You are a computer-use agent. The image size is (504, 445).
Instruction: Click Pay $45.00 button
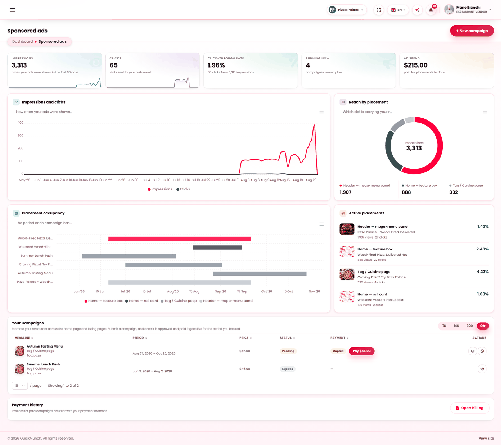pos(361,351)
